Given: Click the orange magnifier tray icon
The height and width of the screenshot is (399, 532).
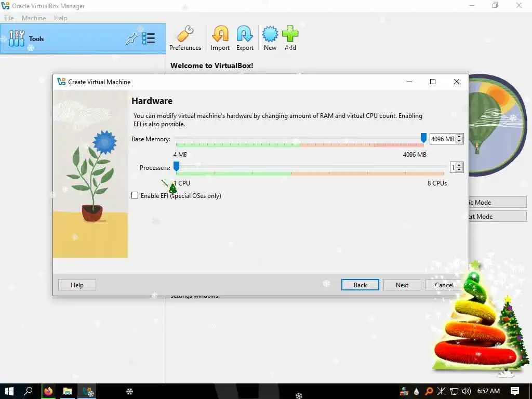Looking at the screenshot, I should (429, 391).
